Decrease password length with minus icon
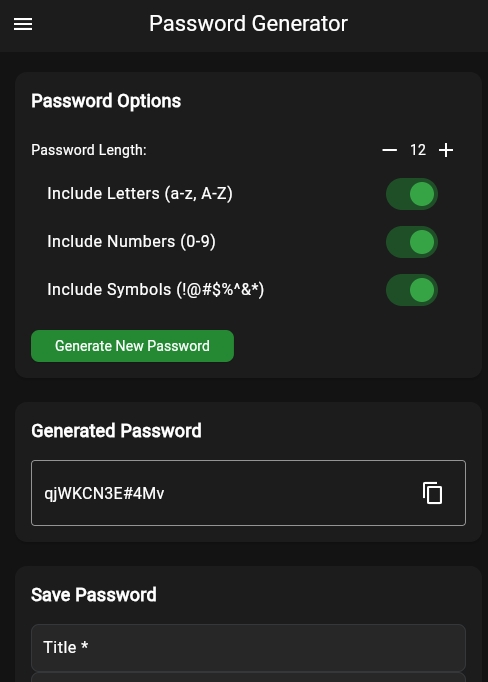The height and width of the screenshot is (682, 488). click(389, 150)
